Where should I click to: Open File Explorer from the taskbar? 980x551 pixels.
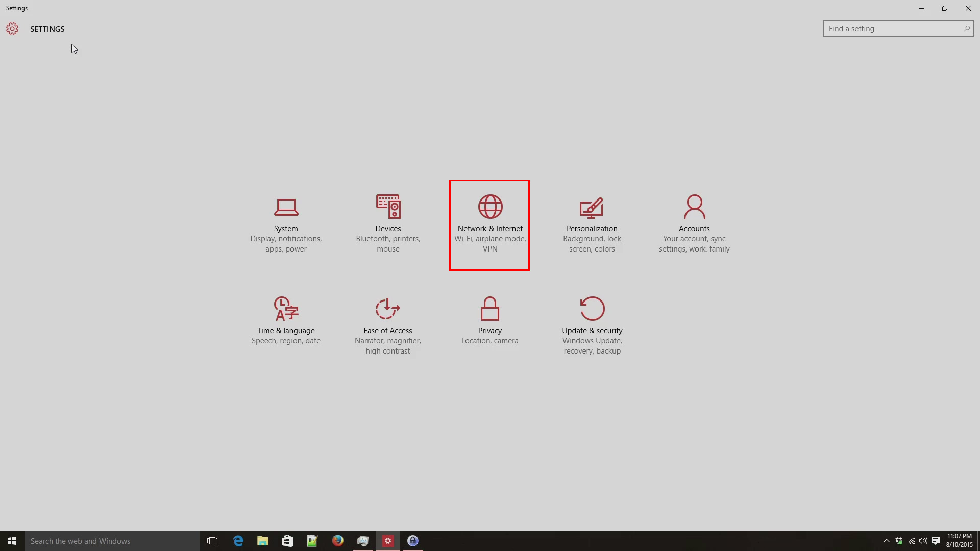click(263, 541)
